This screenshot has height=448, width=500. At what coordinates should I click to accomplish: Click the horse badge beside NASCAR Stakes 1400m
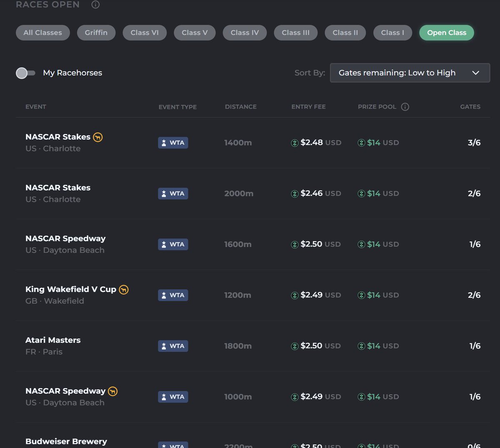point(98,137)
